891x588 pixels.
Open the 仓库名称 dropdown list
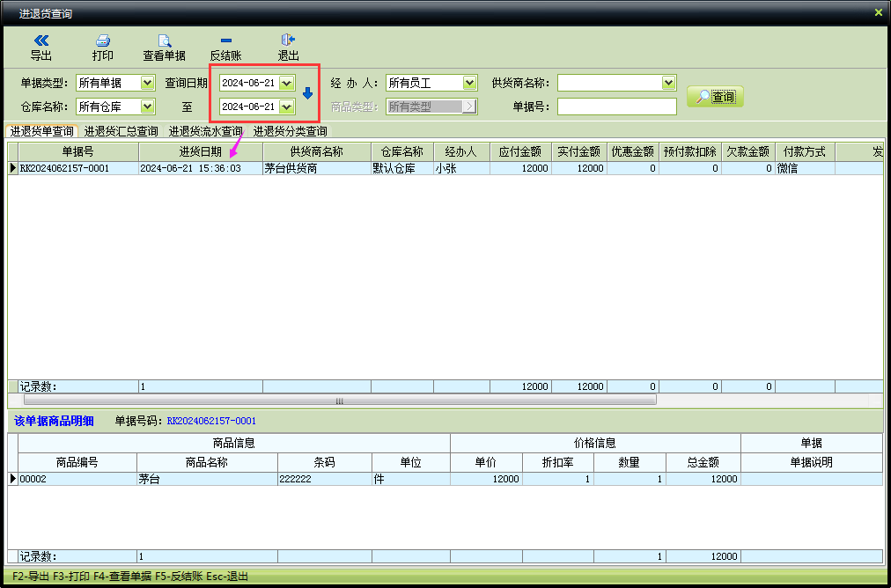coord(148,107)
